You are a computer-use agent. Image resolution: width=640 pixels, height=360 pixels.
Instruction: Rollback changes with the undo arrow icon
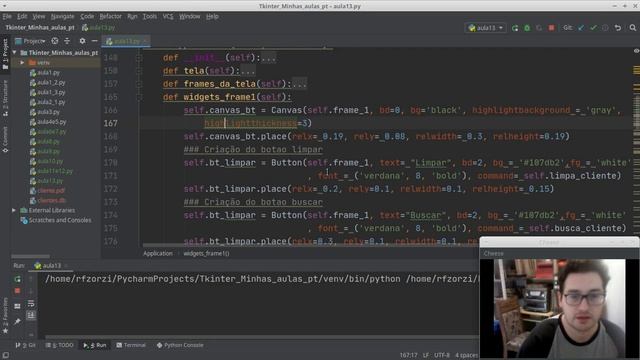tap(618, 28)
